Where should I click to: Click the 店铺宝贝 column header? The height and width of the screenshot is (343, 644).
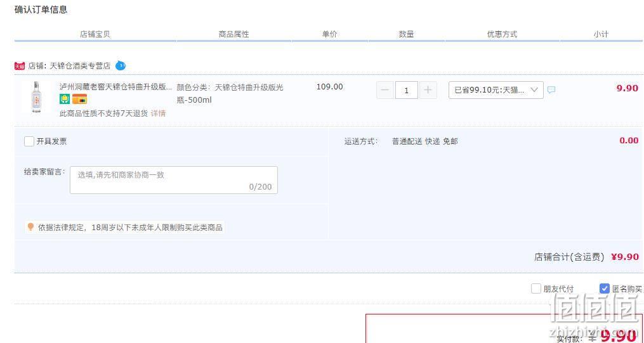[95, 34]
